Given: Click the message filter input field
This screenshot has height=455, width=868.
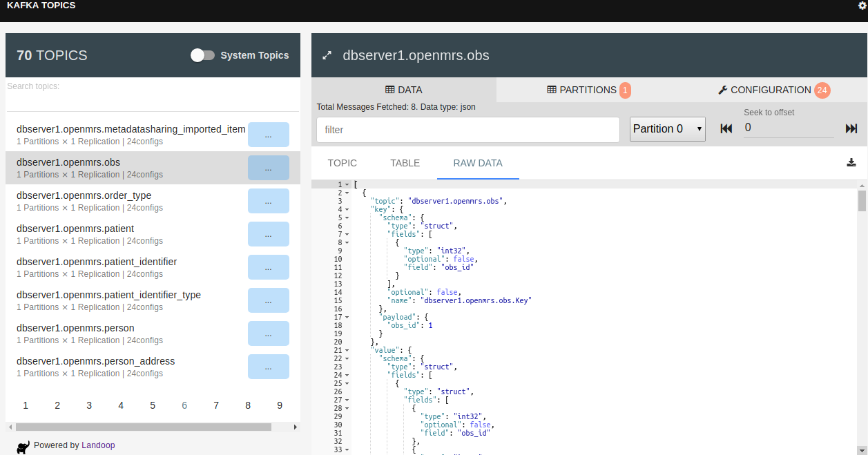Looking at the screenshot, I should click(x=468, y=129).
